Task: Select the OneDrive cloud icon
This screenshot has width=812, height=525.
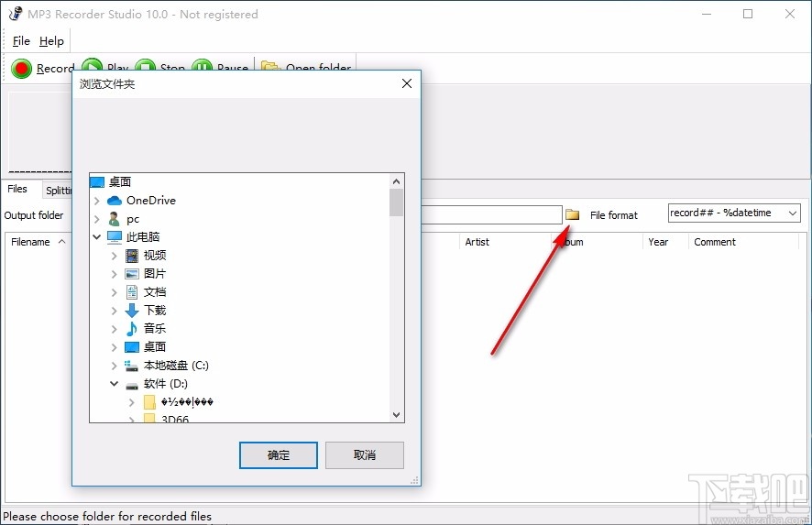Action: [115, 201]
